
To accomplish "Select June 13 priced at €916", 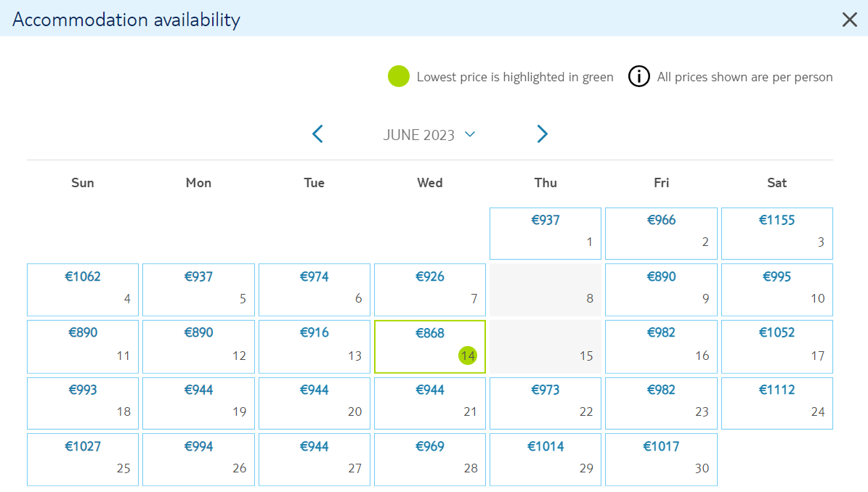I will 314,347.
